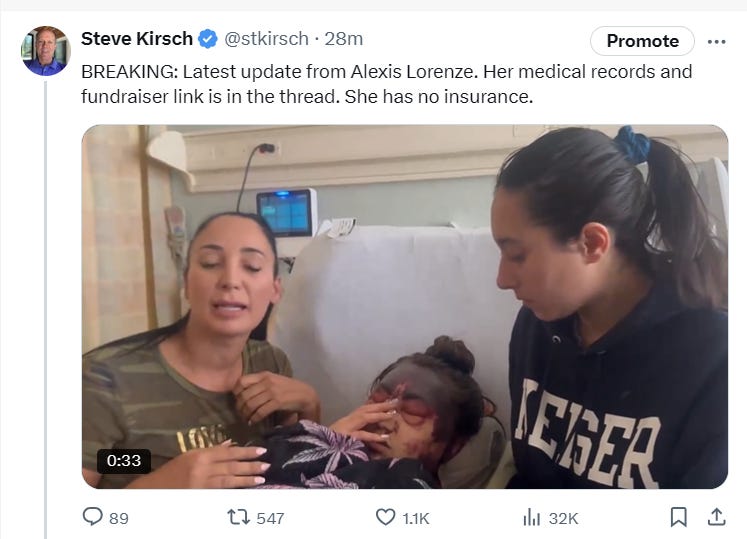Open the three-dot more options menu

coord(716,41)
